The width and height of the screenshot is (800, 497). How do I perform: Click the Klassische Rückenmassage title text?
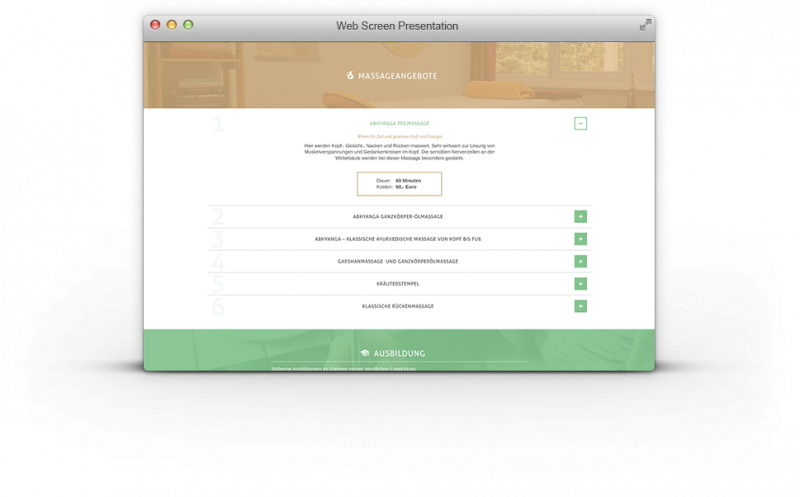[x=398, y=306]
